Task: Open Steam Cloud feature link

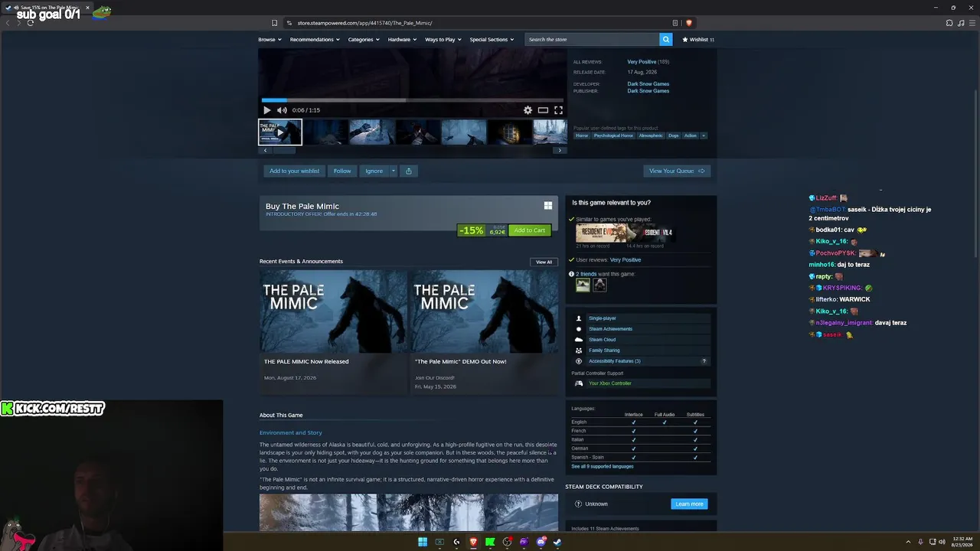Action: pyautogui.click(x=602, y=340)
